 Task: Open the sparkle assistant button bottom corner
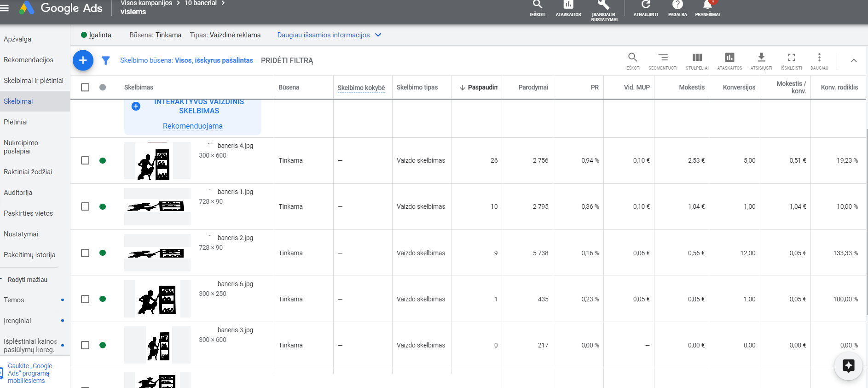click(848, 366)
